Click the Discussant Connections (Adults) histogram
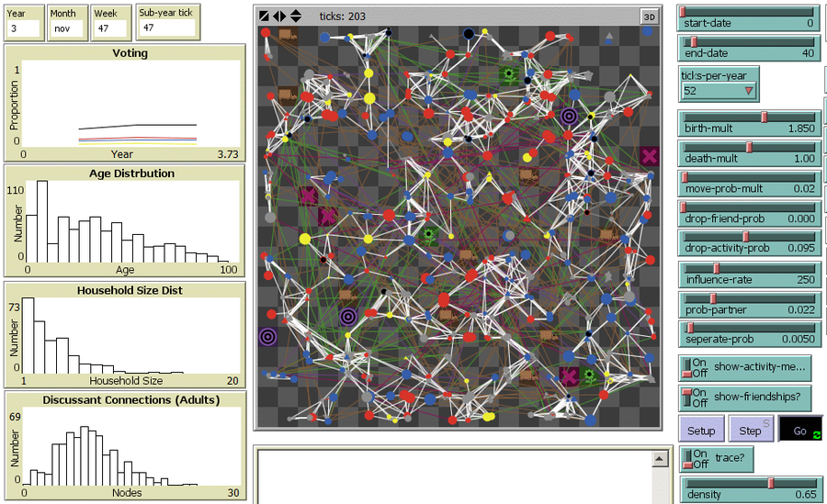This screenshot has width=827, height=504. coord(125,446)
